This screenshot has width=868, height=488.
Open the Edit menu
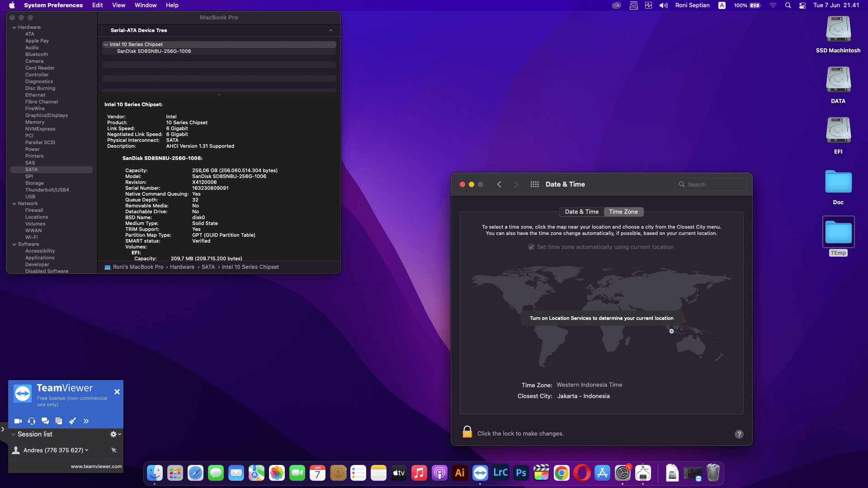click(97, 5)
